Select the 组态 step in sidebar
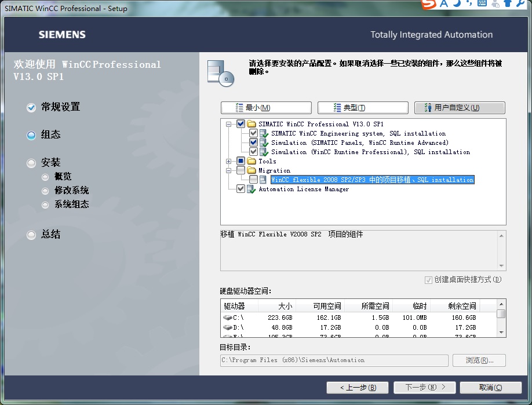 pos(44,135)
